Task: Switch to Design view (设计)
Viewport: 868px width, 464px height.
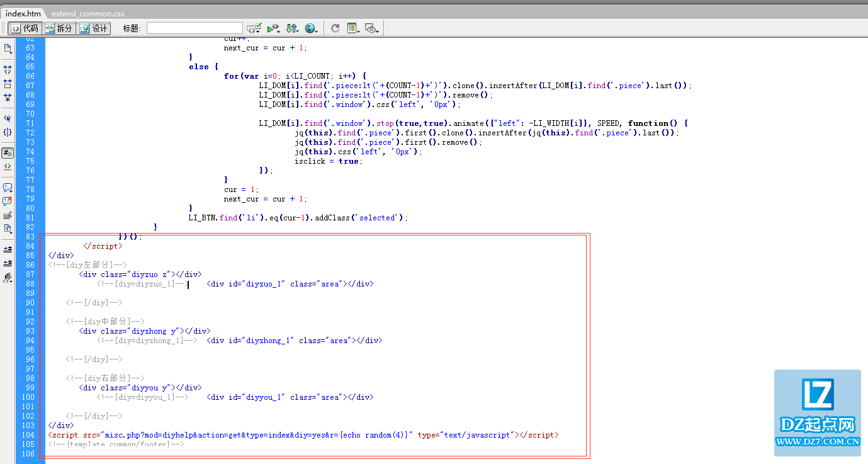Action: pos(93,28)
